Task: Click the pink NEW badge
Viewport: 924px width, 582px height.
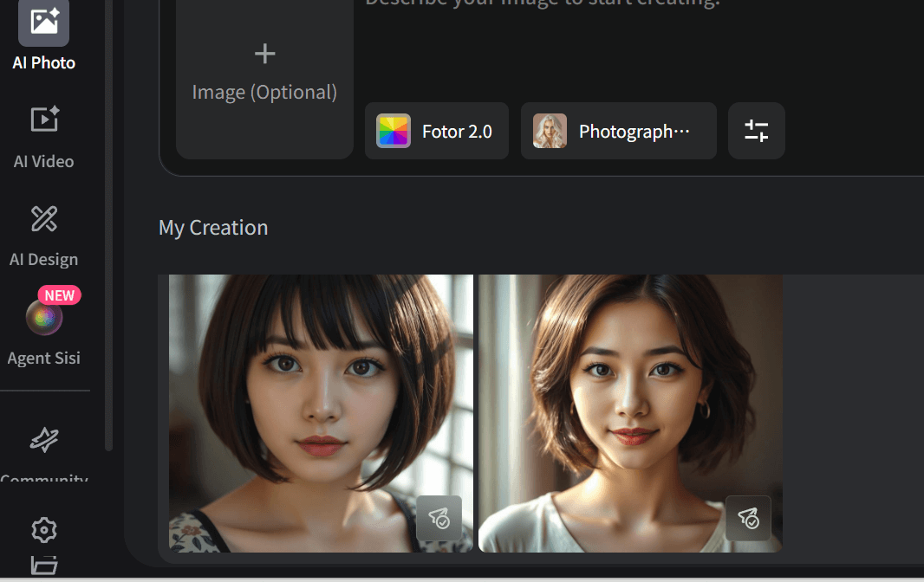Action: point(60,295)
